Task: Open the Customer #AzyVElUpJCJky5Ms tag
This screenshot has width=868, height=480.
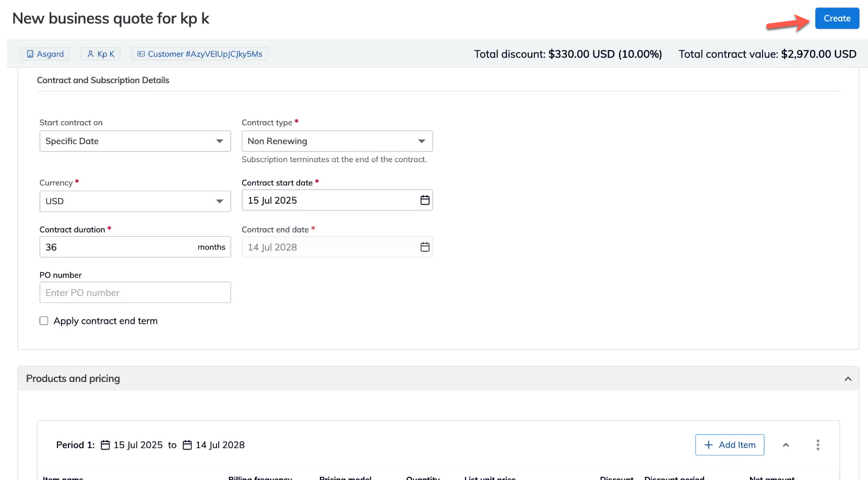Action: click(199, 54)
